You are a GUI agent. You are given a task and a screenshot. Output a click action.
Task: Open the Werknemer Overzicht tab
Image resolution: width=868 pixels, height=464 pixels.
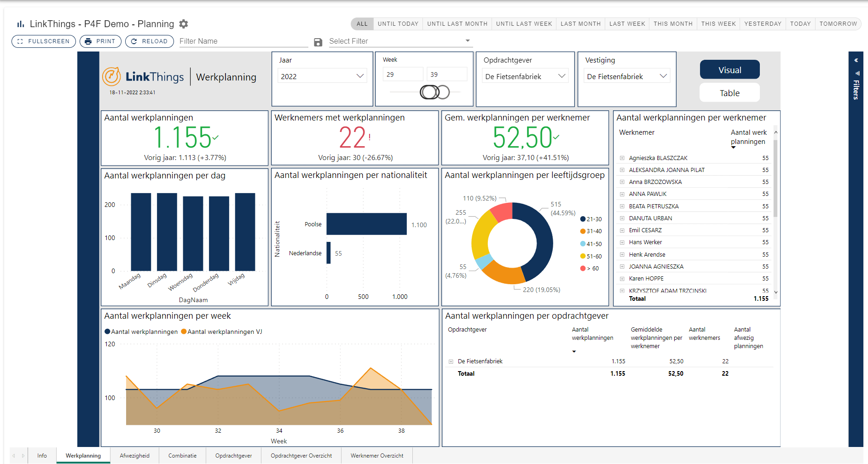376,455
